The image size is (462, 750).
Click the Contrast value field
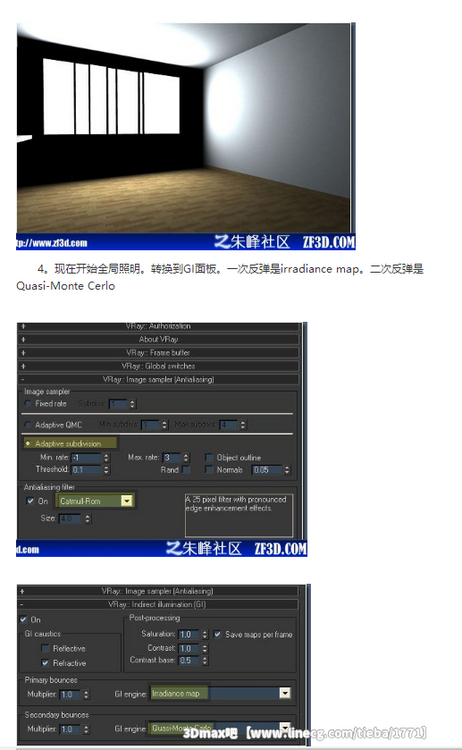189,649
